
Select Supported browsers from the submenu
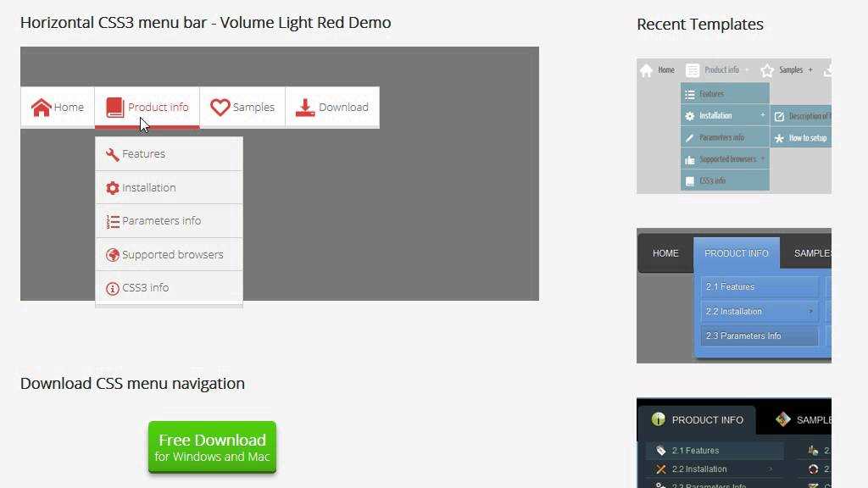[169, 254]
